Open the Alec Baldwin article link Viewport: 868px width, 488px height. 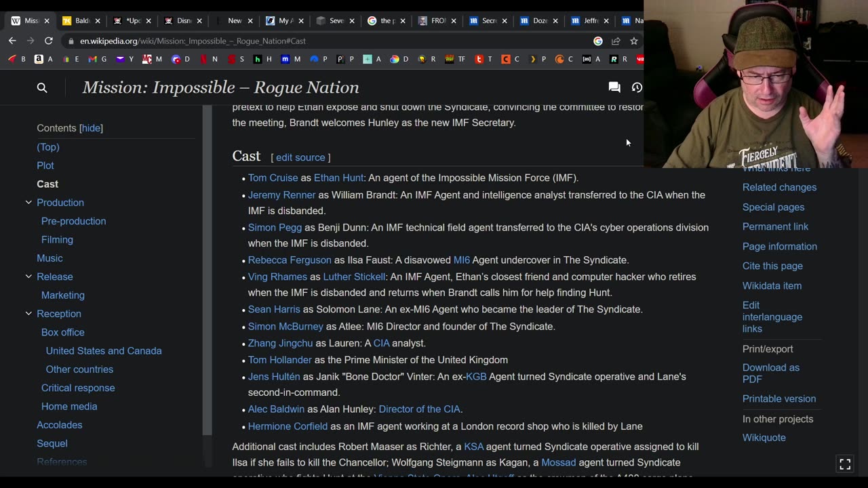tap(276, 409)
